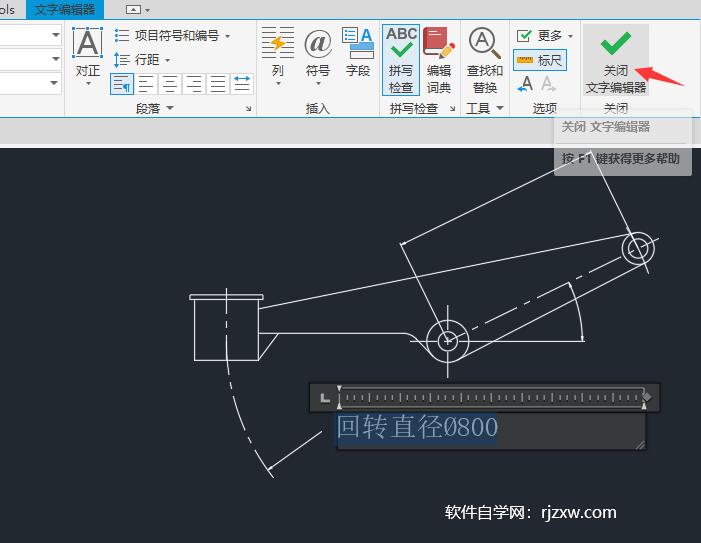Open the middle font dropdown
Viewport: 701px width, 543px height.
[55, 59]
